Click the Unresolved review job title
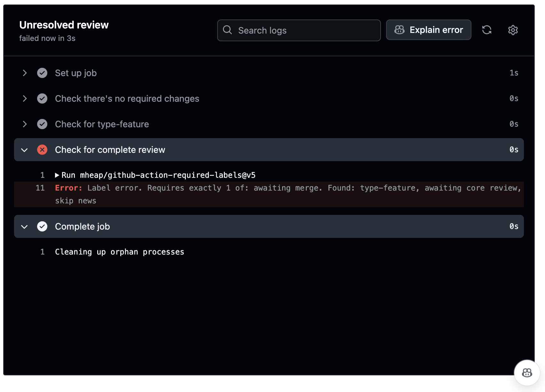The image size is (545, 392). [x=64, y=25]
